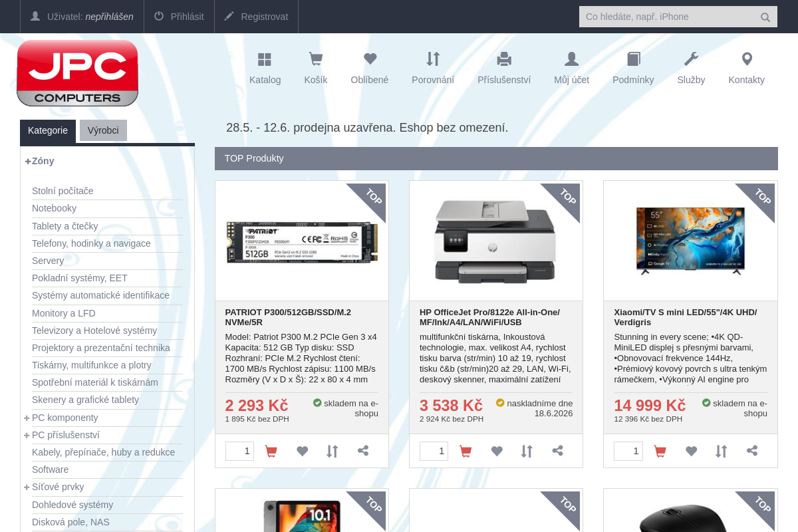Open Kontakty map pin icon
The width and height of the screenshot is (798, 532).
click(x=747, y=59)
